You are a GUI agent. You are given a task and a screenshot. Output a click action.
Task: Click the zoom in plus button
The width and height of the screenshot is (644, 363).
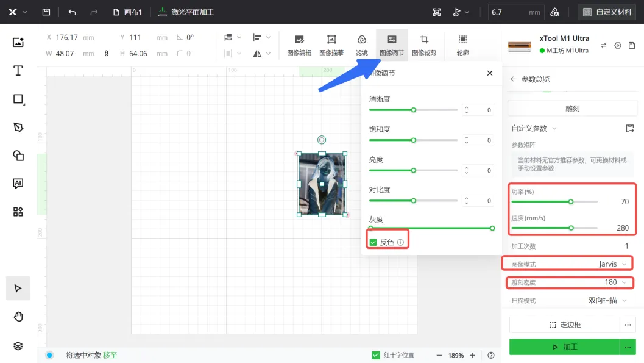click(x=473, y=355)
